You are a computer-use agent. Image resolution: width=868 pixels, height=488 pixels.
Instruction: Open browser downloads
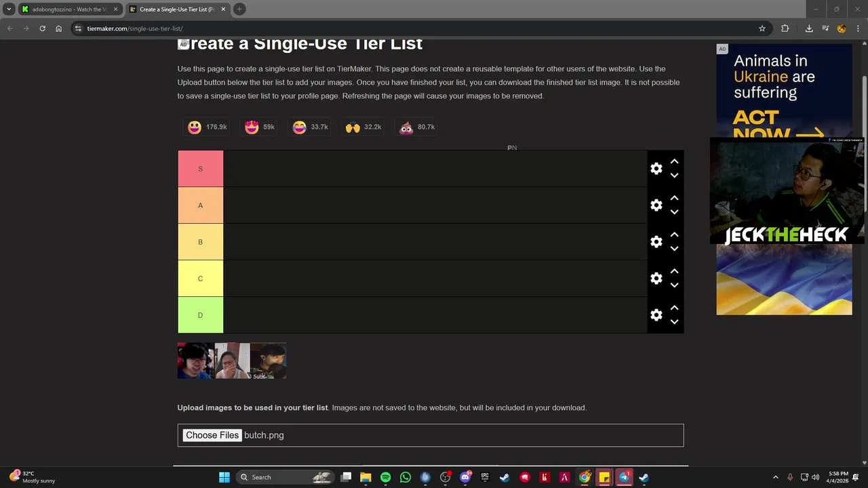click(x=809, y=28)
